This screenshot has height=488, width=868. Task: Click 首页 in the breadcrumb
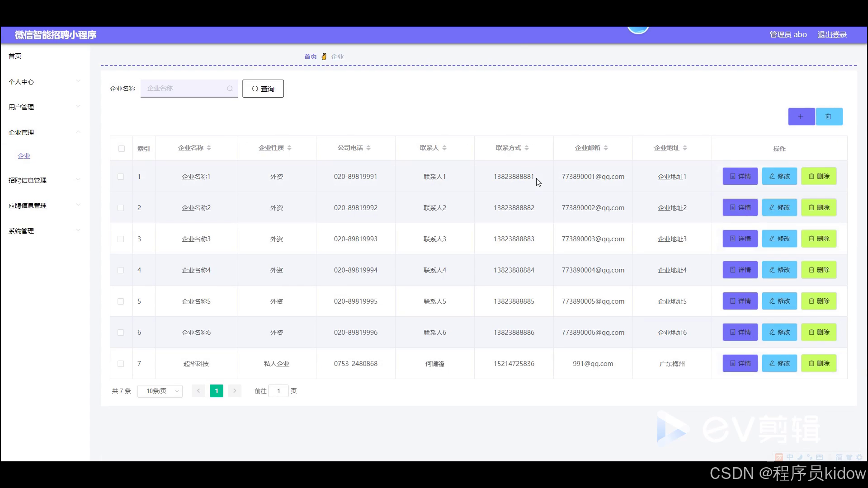[311, 56]
